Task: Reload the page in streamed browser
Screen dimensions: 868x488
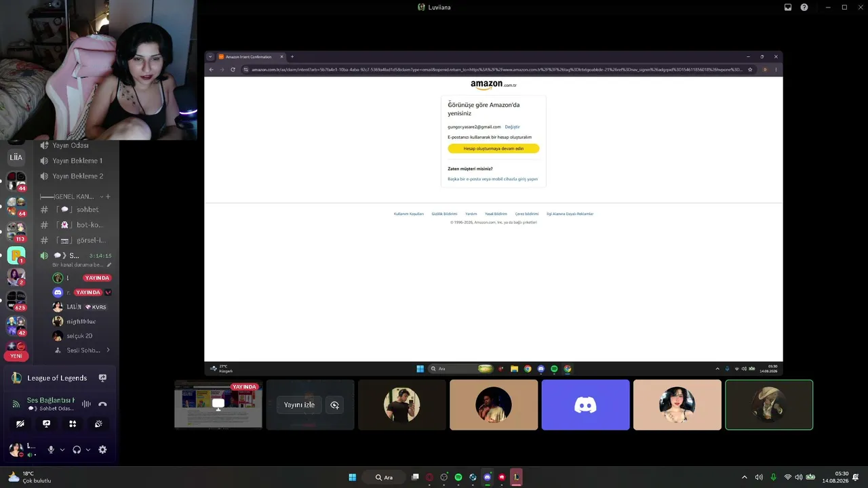Action: pos(233,69)
